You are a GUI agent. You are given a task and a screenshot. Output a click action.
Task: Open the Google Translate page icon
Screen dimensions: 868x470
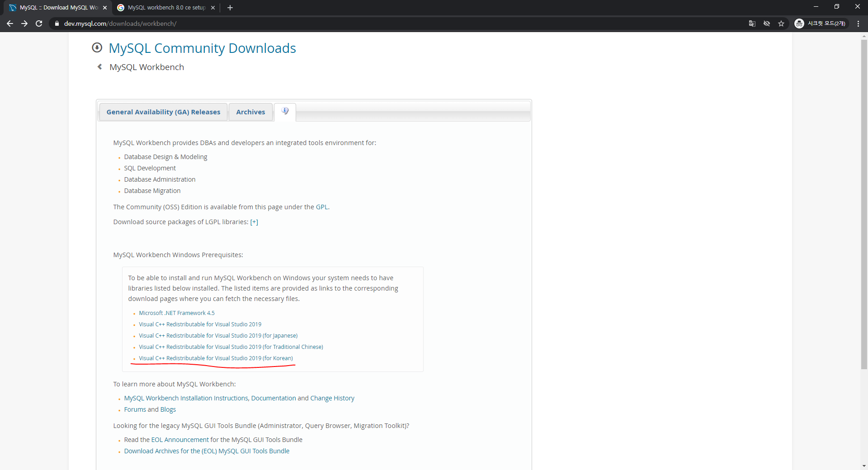pos(752,23)
